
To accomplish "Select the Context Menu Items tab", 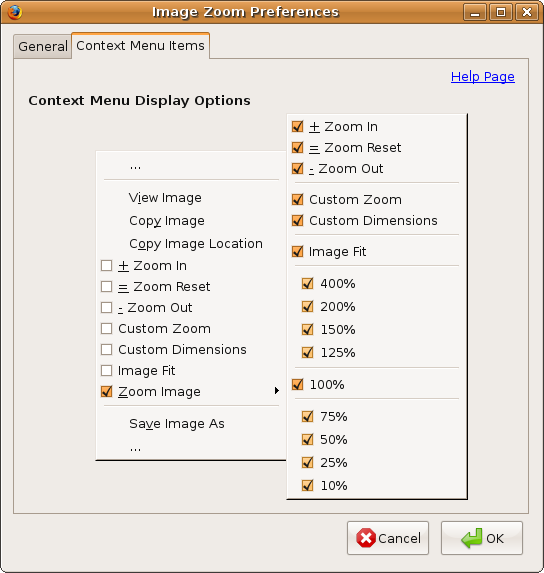I will coord(141,46).
